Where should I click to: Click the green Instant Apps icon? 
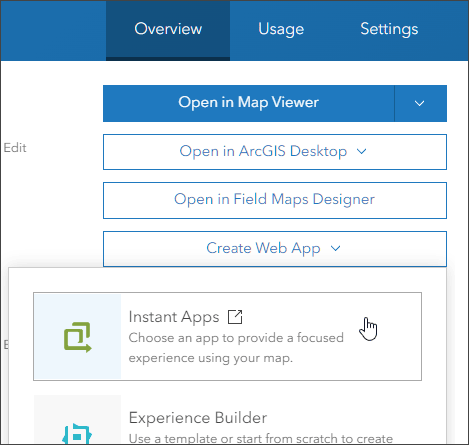click(77, 337)
